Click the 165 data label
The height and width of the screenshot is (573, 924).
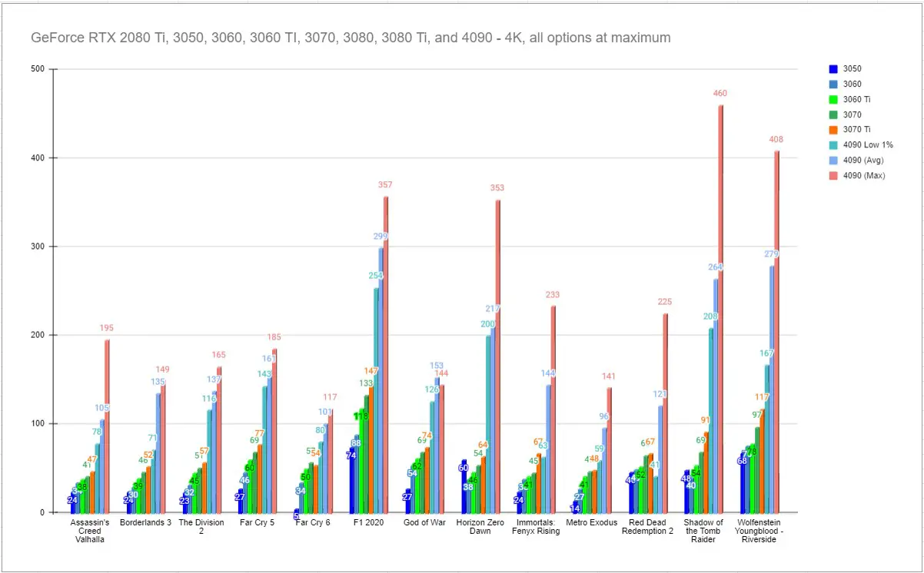(218, 355)
